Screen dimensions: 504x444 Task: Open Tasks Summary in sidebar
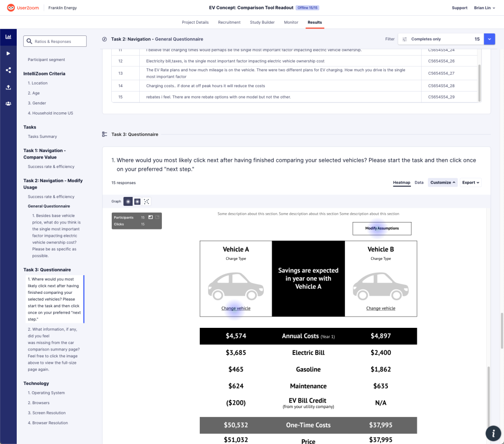(42, 137)
